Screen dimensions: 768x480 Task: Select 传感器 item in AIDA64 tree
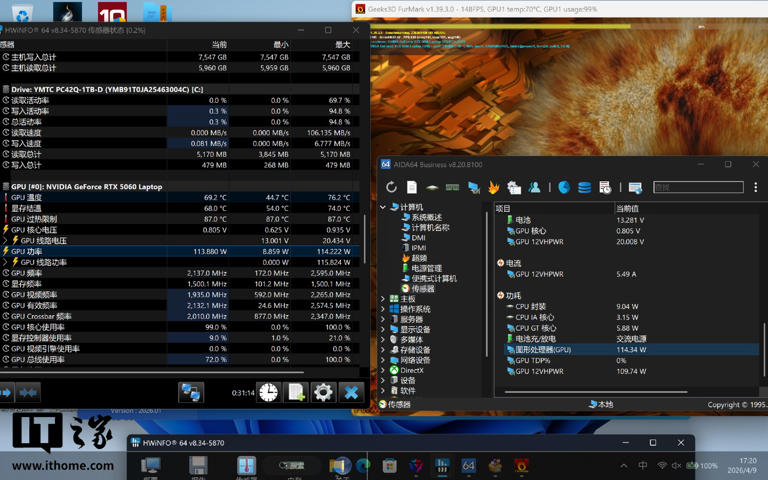point(422,289)
